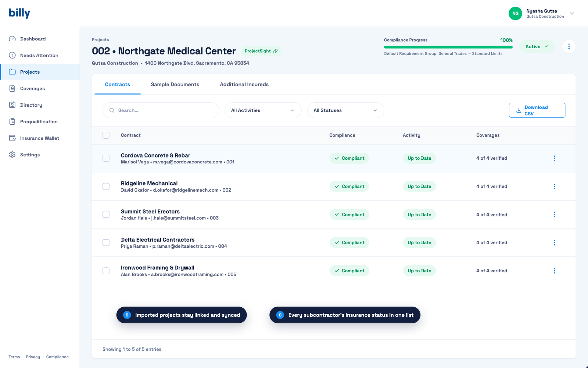Toggle the select-all contracts checkbox

(106, 135)
